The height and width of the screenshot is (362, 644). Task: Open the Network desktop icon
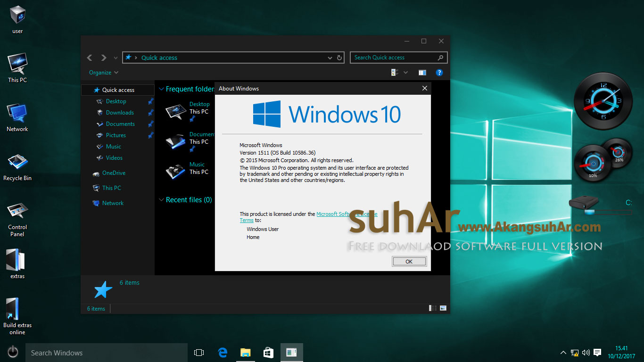pyautogui.click(x=17, y=117)
